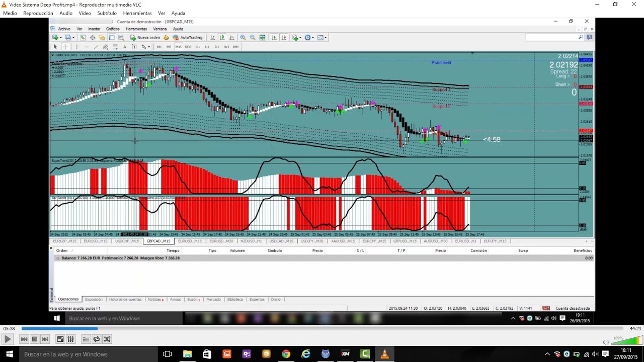Stop VLC playback

coord(35,339)
